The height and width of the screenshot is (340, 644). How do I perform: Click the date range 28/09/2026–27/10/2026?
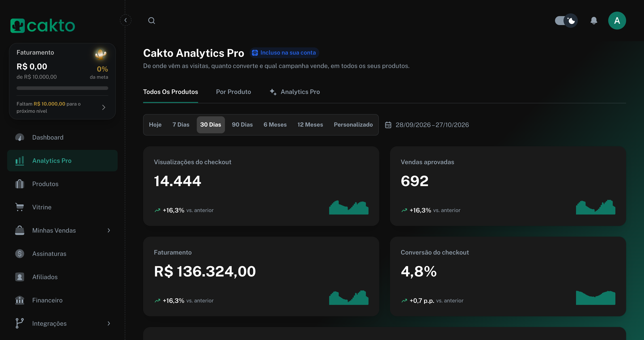tap(432, 125)
